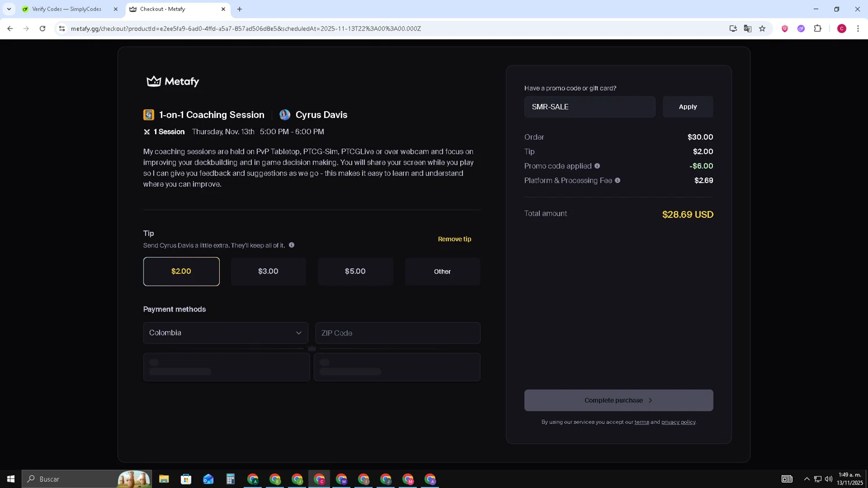Open Microsoft Store from taskbar
Image resolution: width=868 pixels, height=488 pixels.
point(186,479)
